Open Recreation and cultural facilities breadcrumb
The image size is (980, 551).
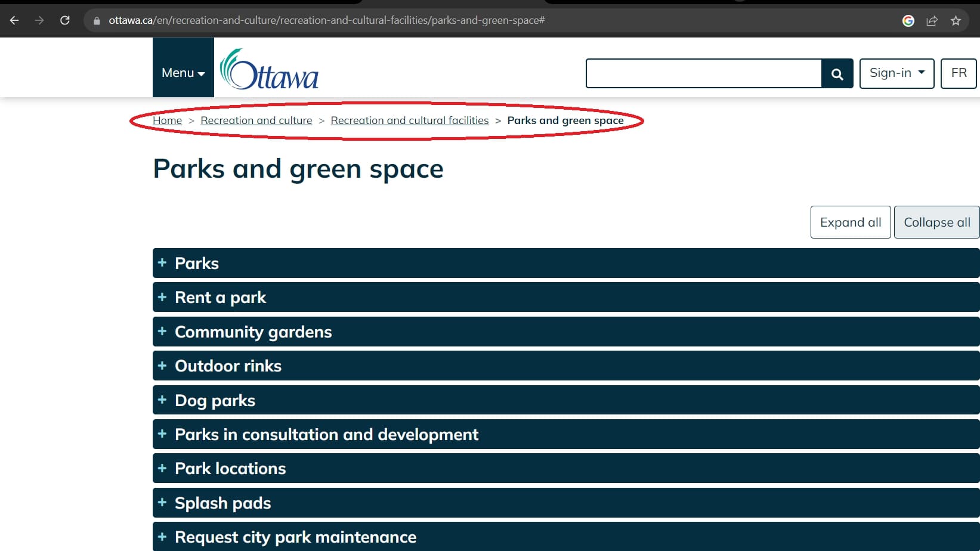point(410,120)
